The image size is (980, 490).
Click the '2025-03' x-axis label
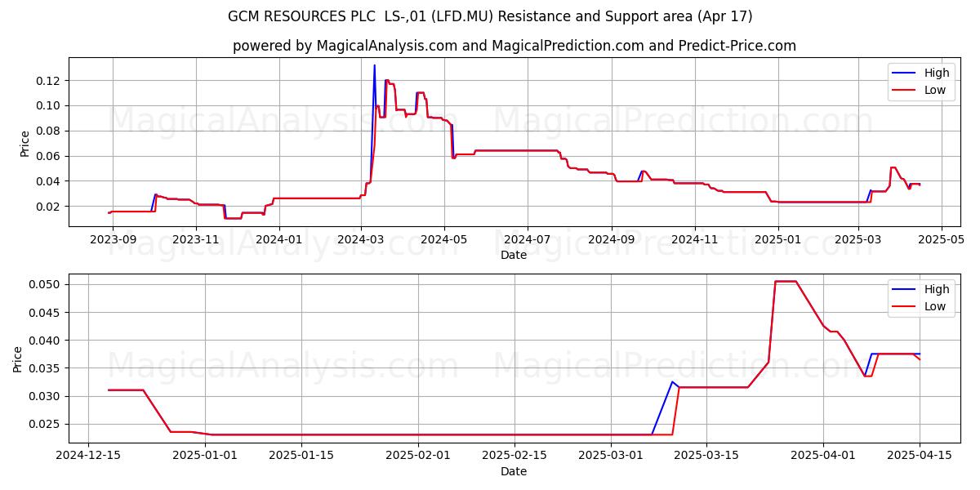pos(859,239)
